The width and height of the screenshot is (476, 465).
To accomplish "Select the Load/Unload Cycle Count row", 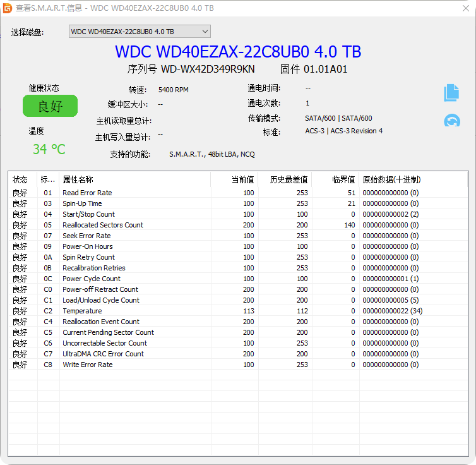I will pos(238,300).
